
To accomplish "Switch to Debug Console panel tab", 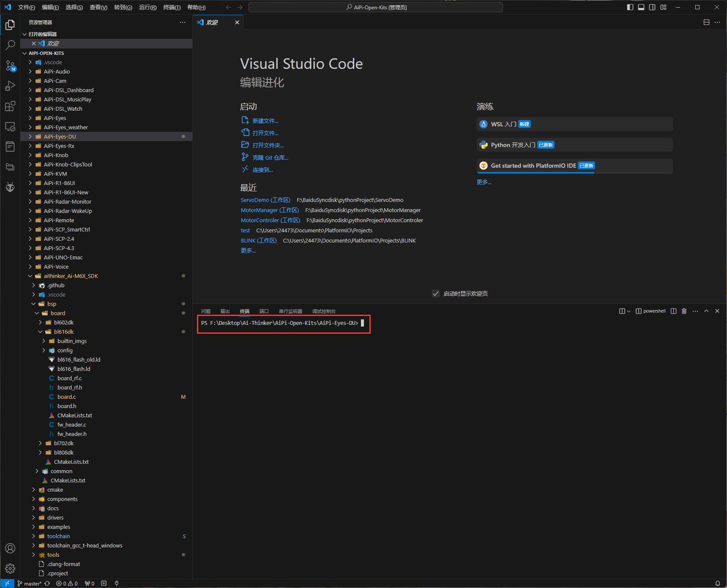I will pyautogui.click(x=324, y=311).
